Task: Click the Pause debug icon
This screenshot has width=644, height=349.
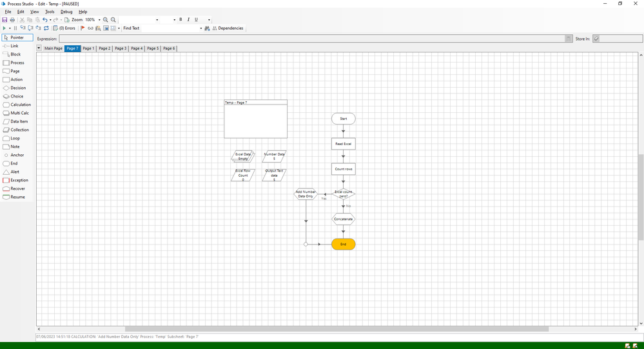Action: pos(15,28)
